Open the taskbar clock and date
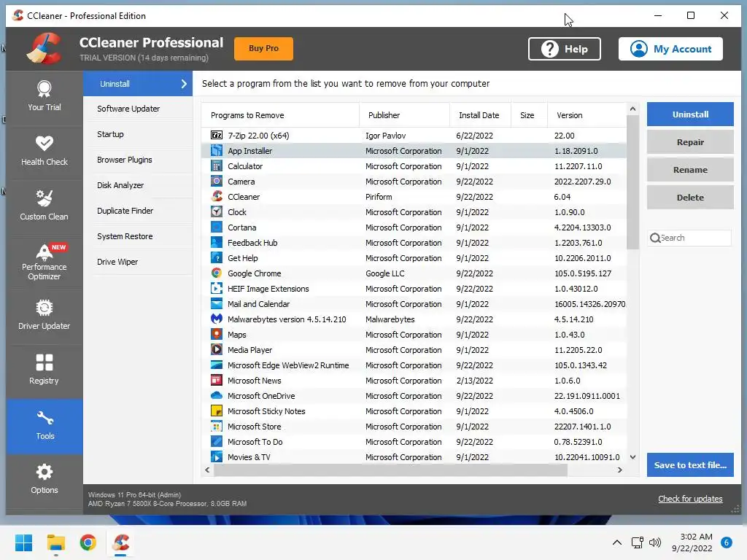Image resolution: width=747 pixels, height=560 pixels. 692,542
